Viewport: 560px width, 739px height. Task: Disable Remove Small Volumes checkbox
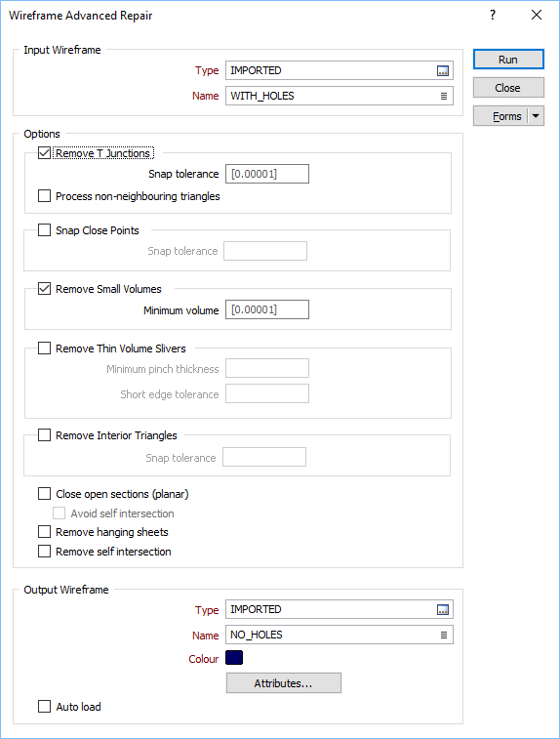(x=44, y=288)
